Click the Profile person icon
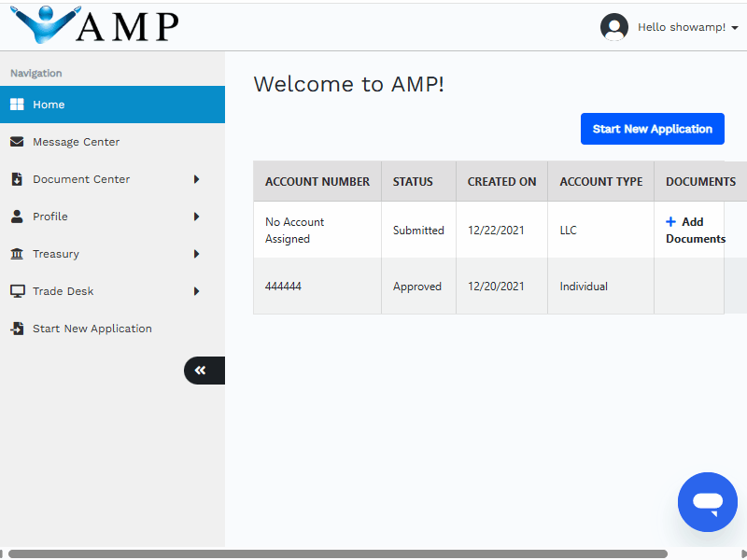This screenshot has height=560, width=747. [17, 217]
